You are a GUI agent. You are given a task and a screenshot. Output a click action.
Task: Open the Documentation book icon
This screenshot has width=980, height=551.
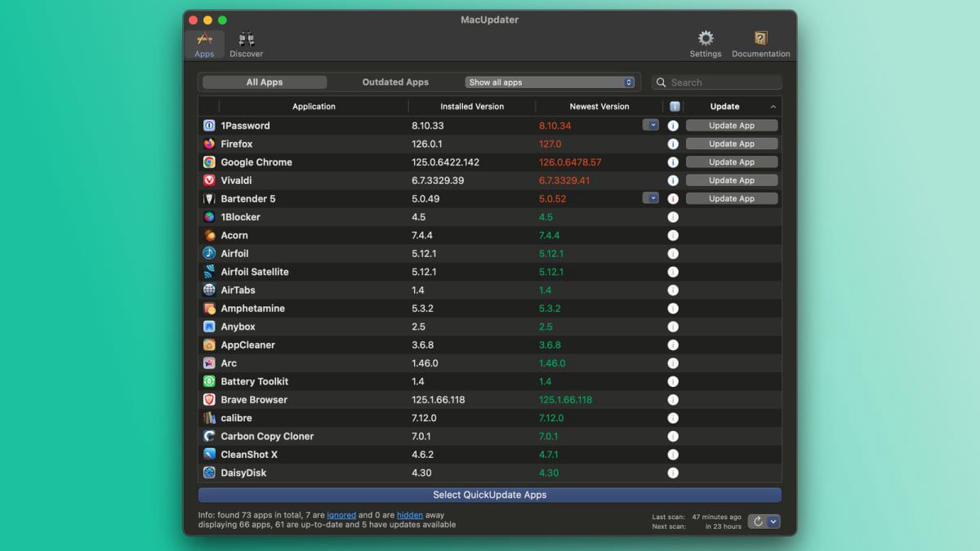[x=760, y=39]
